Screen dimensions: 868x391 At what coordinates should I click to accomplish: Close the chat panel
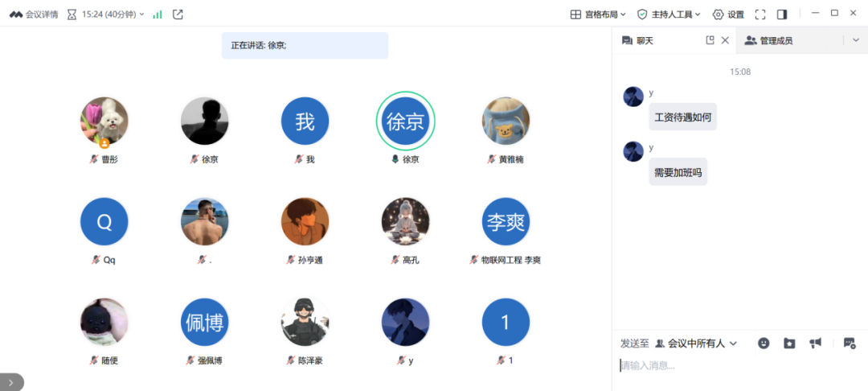pyautogui.click(x=725, y=40)
